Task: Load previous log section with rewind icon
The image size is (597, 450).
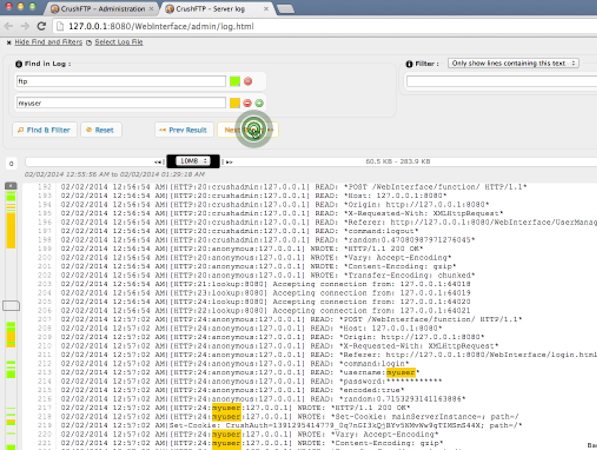Action: pos(158,162)
